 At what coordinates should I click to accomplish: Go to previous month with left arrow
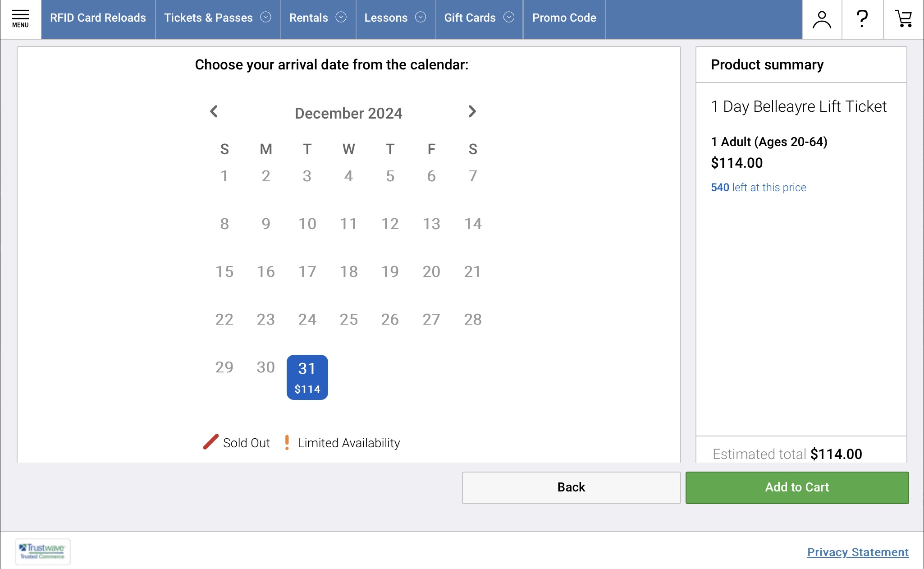pyautogui.click(x=214, y=111)
